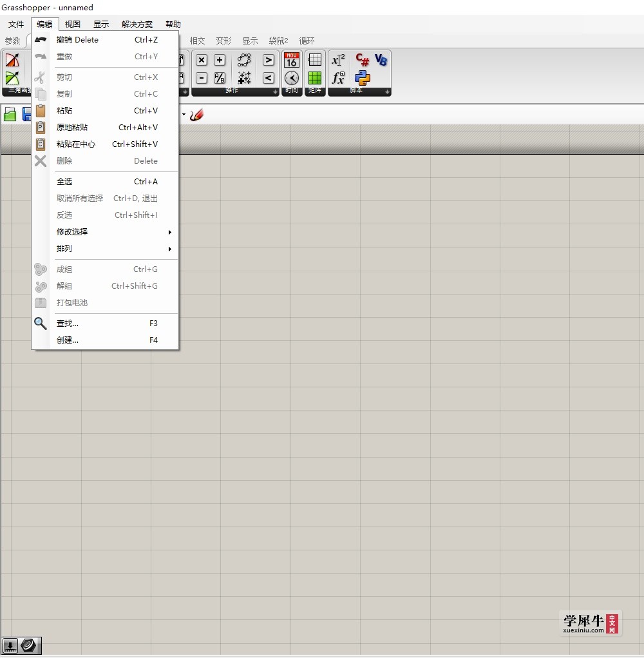Viewport: 644px width, 658px height.
Task: Click the download arrow icon at canvas bottom
Action: pyautogui.click(x=10, y=645)
